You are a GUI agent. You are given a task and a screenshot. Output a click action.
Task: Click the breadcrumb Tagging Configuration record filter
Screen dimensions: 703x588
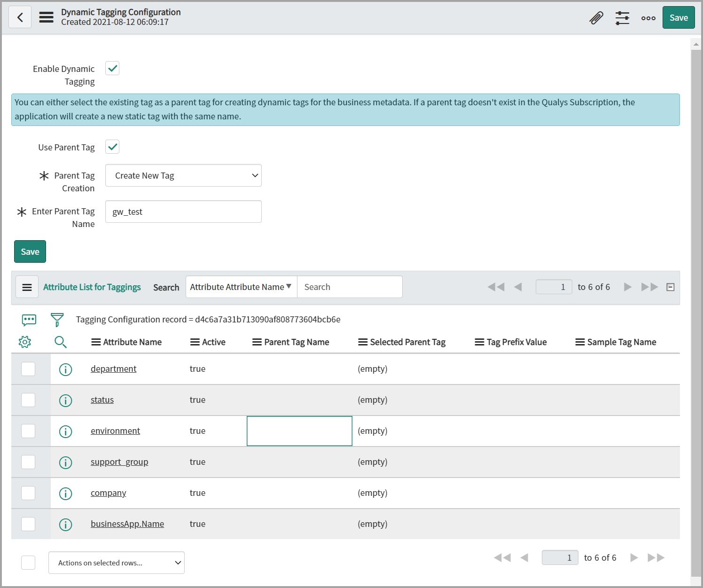point(208,319)
